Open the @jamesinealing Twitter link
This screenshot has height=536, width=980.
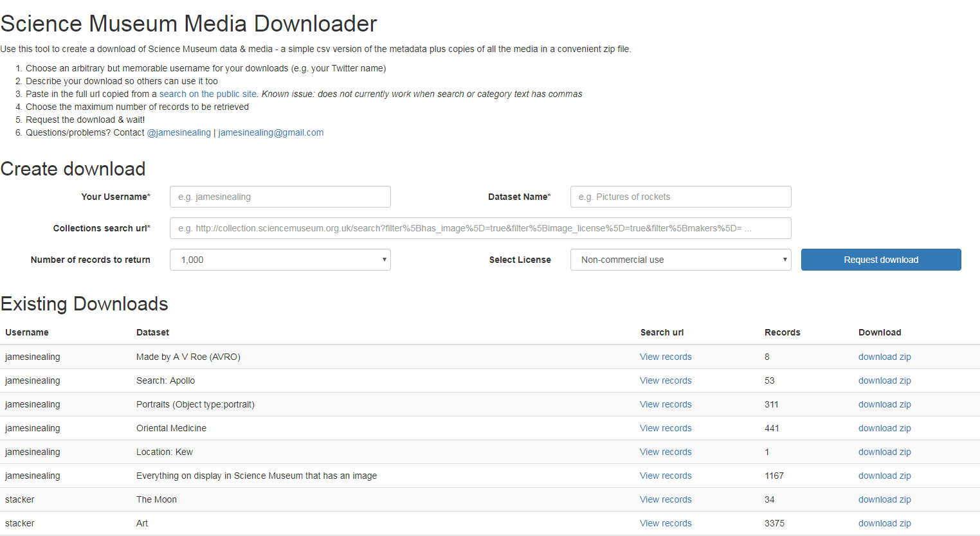[x=179, y=132]
